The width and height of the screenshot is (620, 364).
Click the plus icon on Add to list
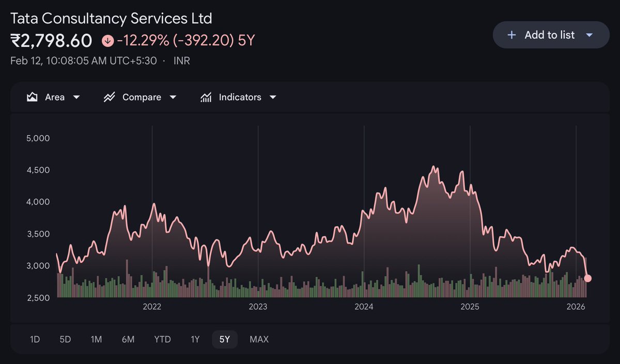[x=511, y=35]
